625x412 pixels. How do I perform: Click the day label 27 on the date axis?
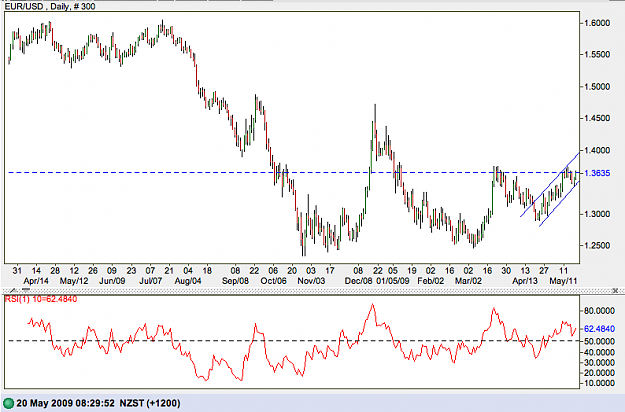pos(544,271)
